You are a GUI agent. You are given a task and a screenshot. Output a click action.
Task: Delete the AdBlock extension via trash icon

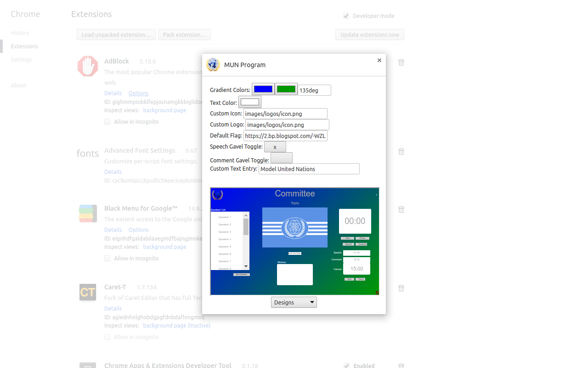click(401, 62)
